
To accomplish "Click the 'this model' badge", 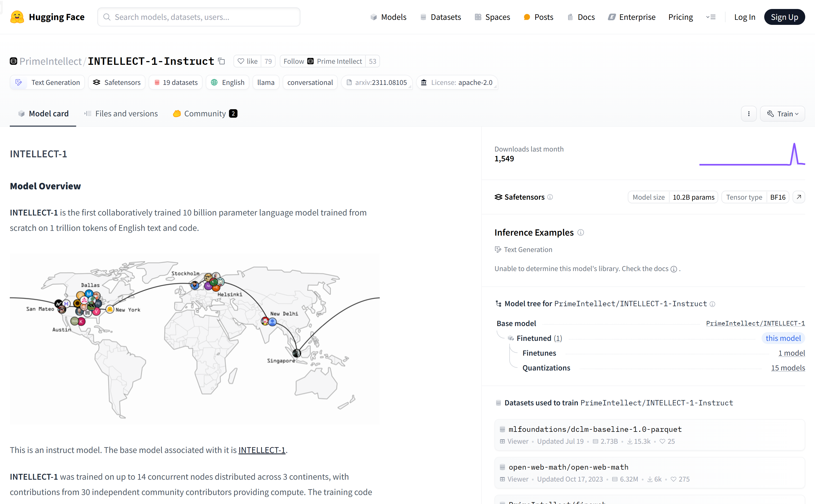I will [x=783, y=338].
